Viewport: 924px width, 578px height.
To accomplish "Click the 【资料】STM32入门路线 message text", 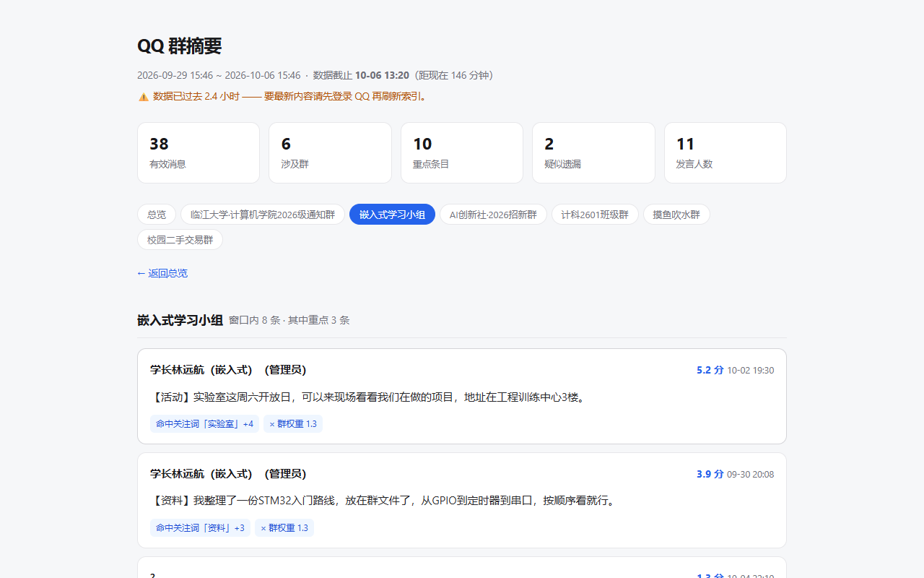I will (383, 501).
